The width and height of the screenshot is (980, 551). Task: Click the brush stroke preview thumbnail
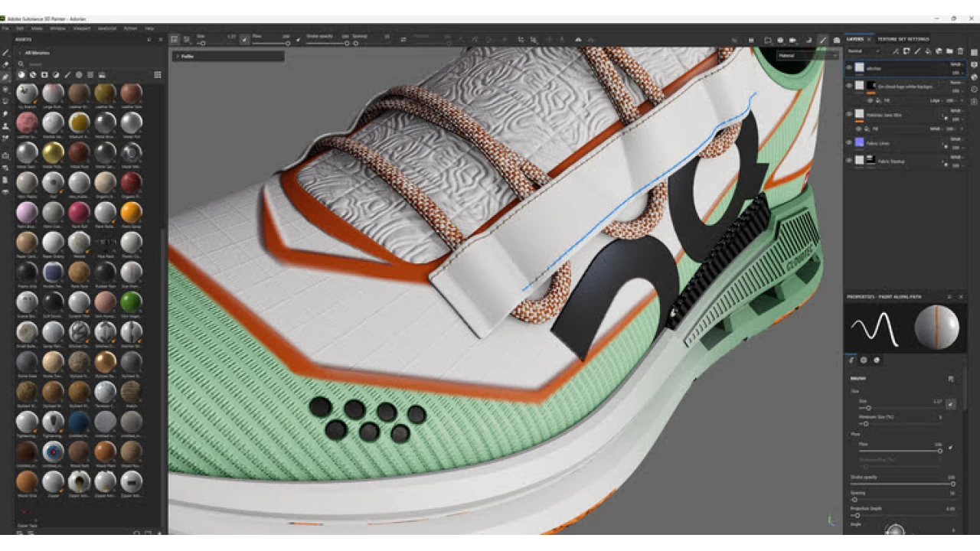click(x=874, y=328)
